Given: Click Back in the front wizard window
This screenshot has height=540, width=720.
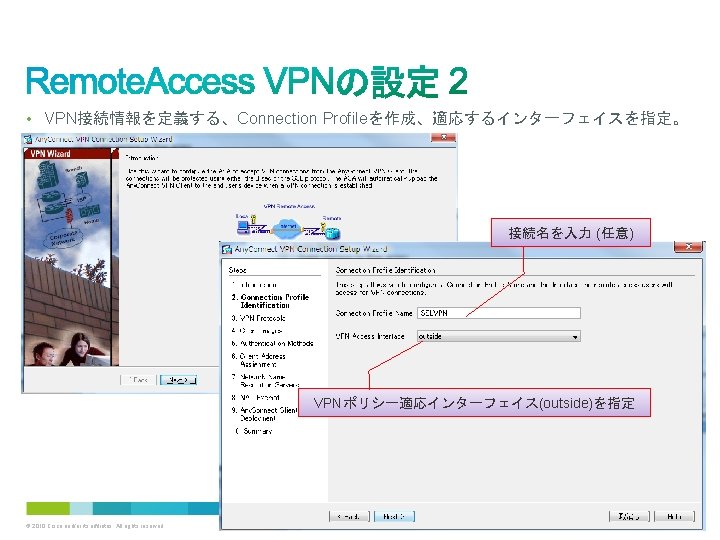Looking at the screenshot, I should [349, 516].
